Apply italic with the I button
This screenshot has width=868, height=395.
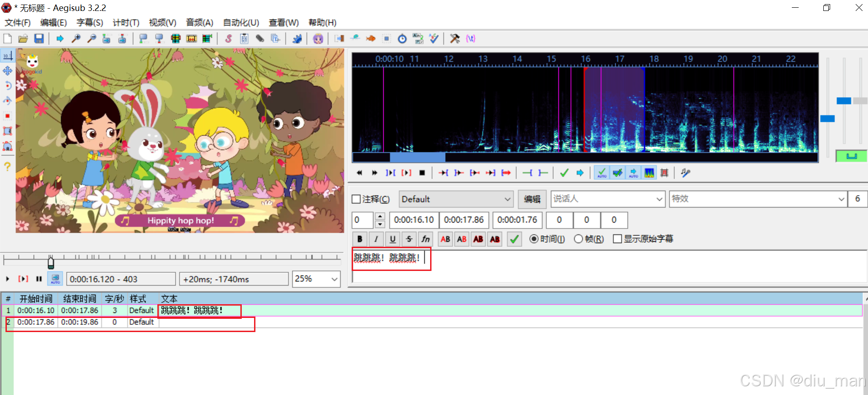coord(376,239)
